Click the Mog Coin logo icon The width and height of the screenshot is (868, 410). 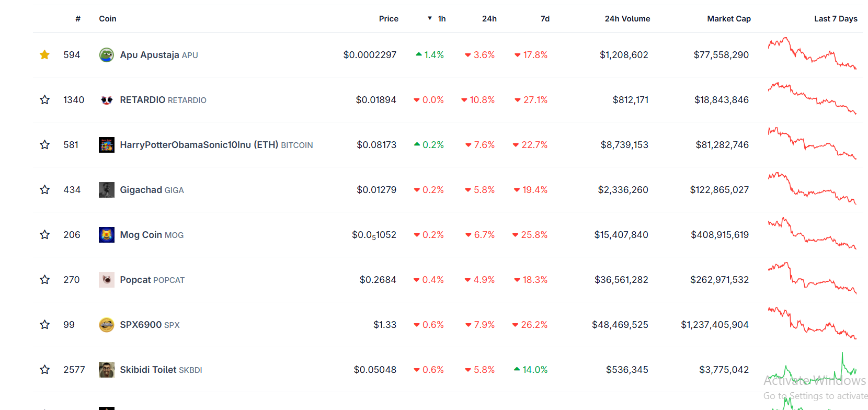(x=107, y=235)
